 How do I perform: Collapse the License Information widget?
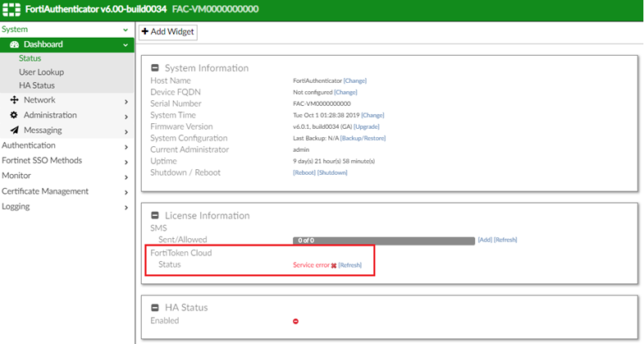click(155, 215)
